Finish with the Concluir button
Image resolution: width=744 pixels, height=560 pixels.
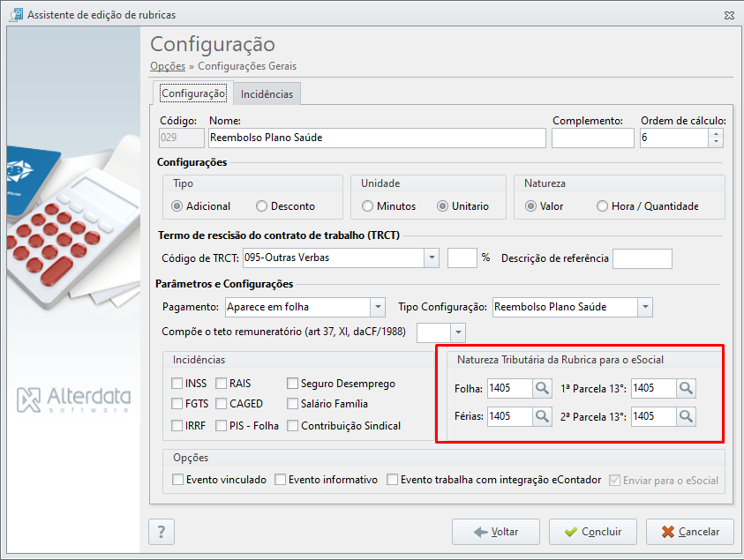pos(592,532)
